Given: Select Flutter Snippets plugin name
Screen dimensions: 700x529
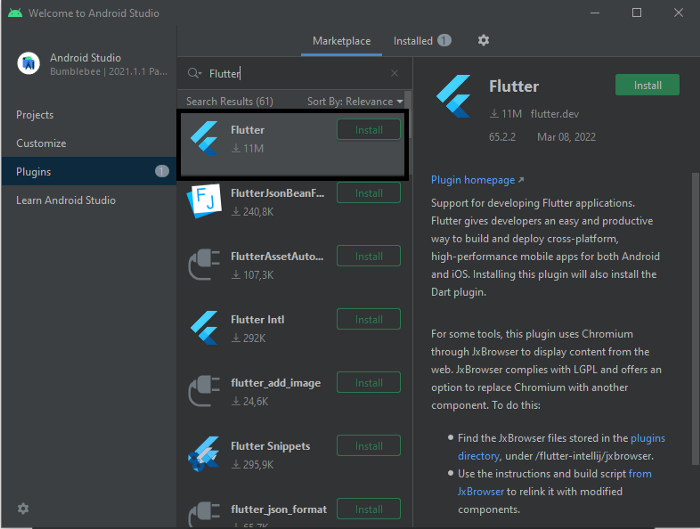Looking at the screenshot, I should (270, 446).
